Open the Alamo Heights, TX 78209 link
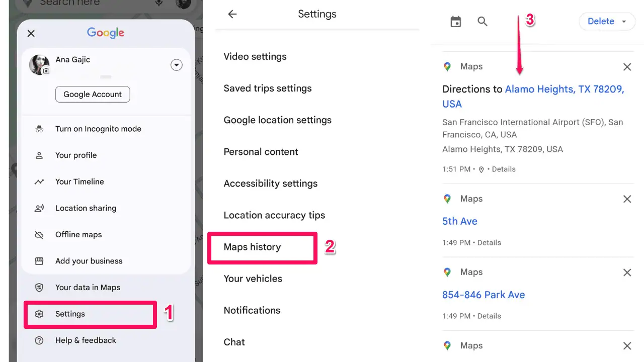 coord(533,97)
